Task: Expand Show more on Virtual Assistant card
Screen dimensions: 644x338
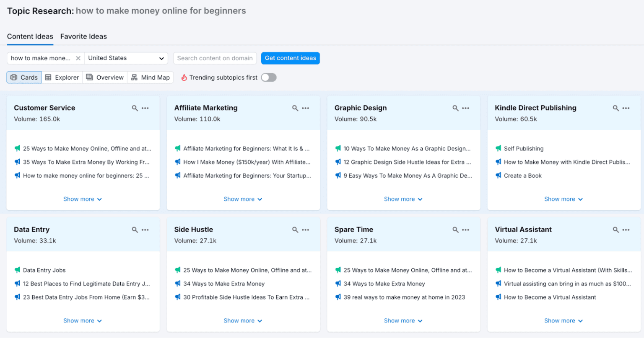Action: click(563, 320)
